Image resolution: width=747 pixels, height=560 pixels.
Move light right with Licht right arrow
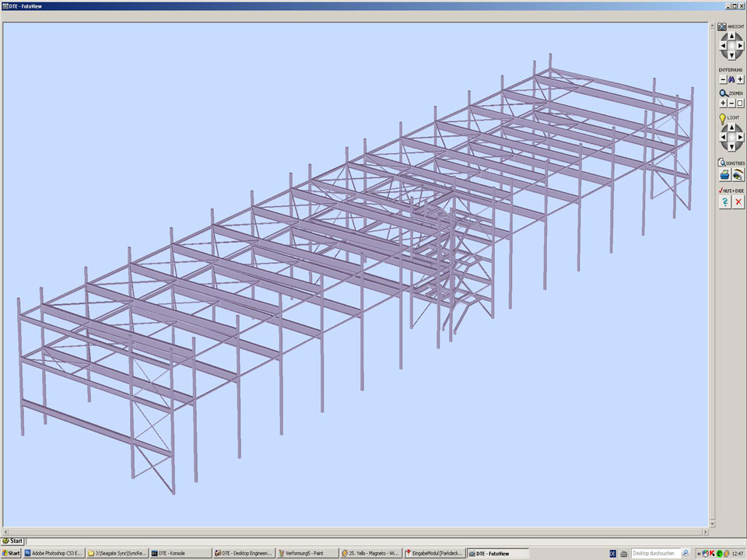point(741,138)
